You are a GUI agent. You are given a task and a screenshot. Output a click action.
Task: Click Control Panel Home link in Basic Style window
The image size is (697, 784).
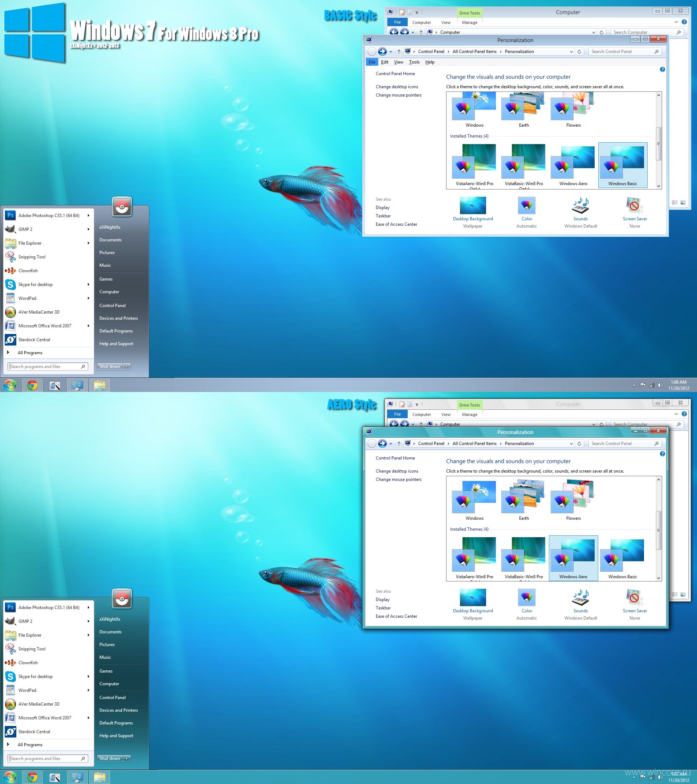click(395, 74)
